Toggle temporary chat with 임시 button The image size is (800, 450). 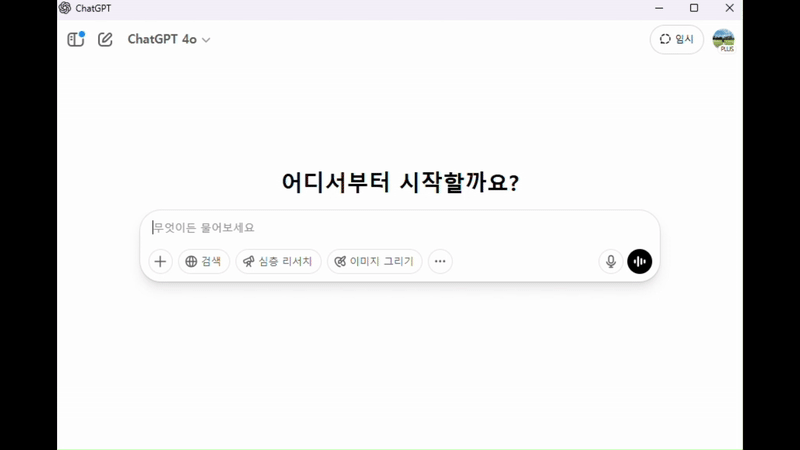[x=677, y=39]
